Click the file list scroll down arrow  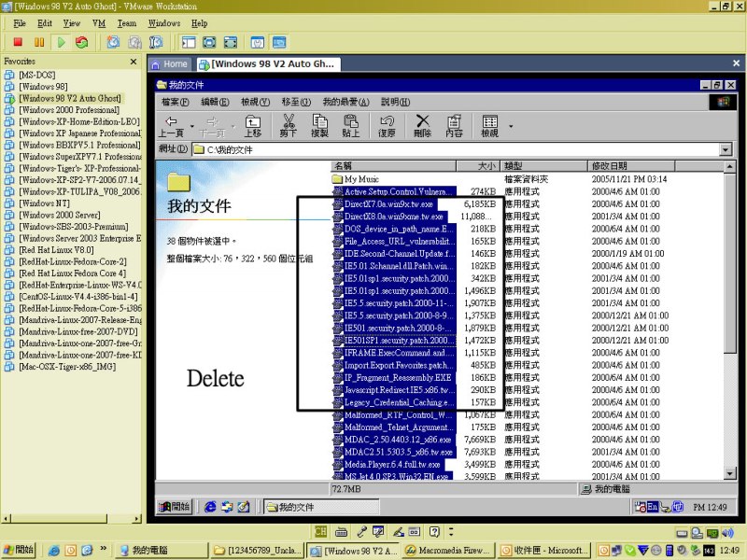730,473
